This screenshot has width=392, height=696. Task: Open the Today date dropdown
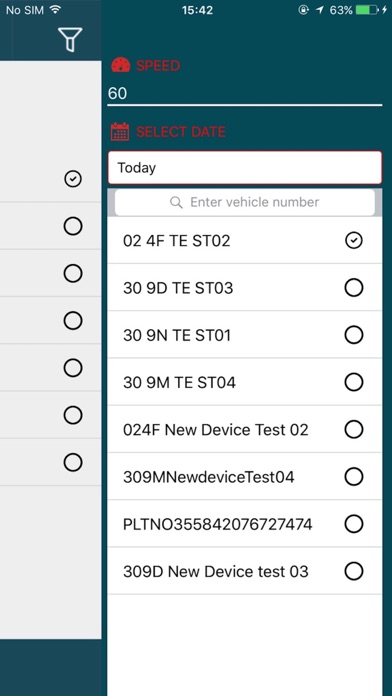point(245,168)
